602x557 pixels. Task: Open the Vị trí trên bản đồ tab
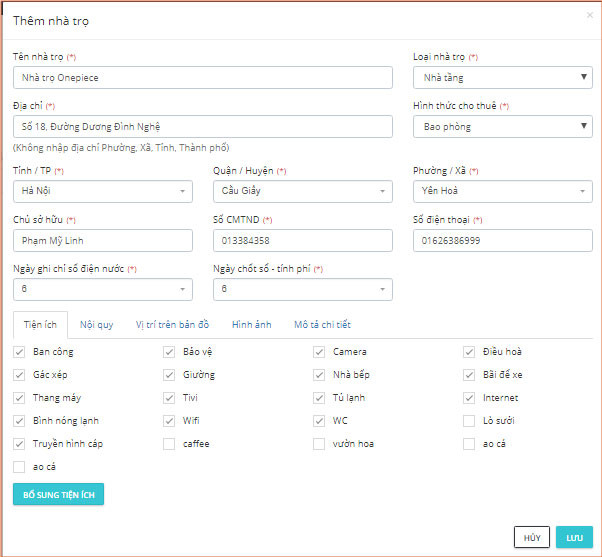coord(173,325)
